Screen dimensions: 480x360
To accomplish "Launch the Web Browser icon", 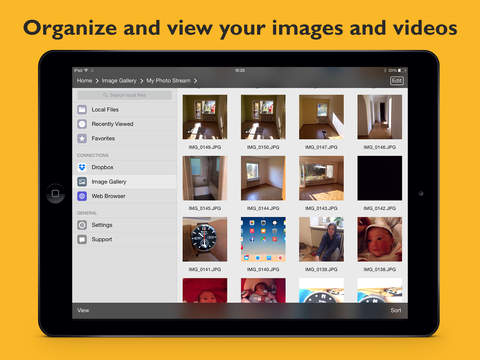I will tap(82, 196).
